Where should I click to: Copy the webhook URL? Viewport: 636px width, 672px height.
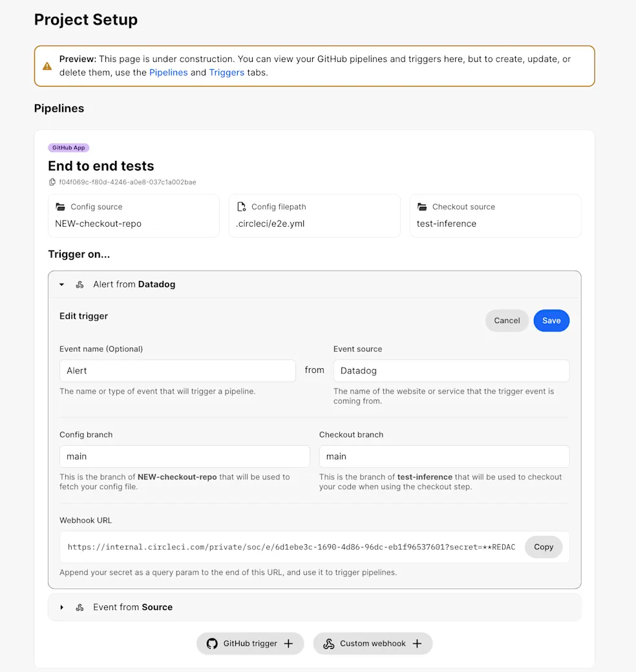(x=543, y=547)
